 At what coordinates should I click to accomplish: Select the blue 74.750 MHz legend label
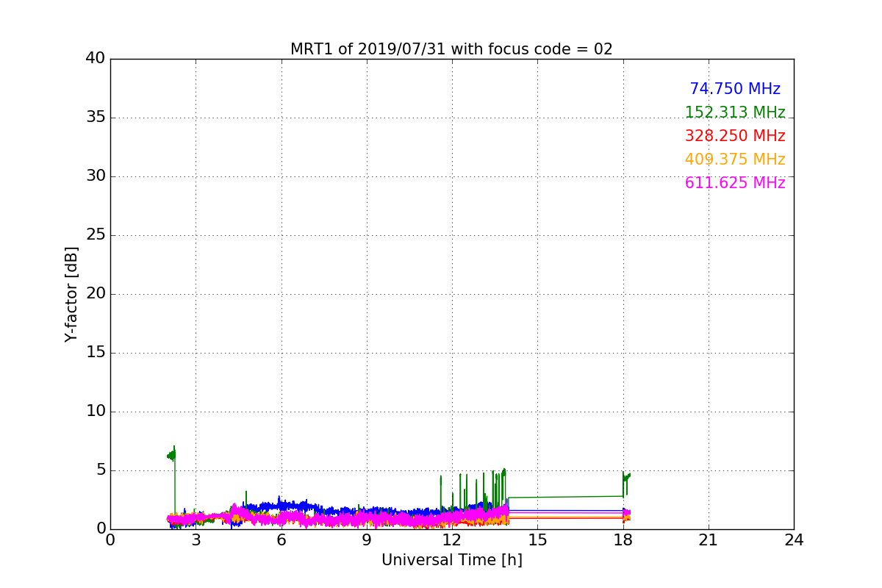pos(735,89)
